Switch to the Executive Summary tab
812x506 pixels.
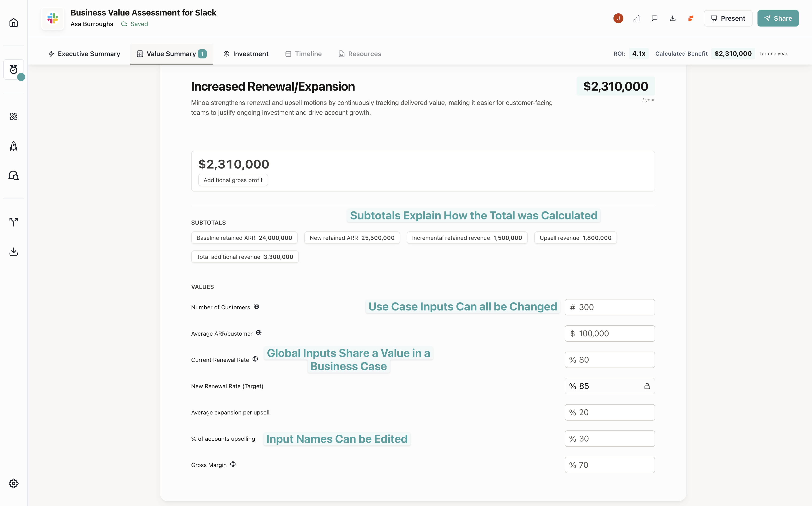[x=84, y=54]
